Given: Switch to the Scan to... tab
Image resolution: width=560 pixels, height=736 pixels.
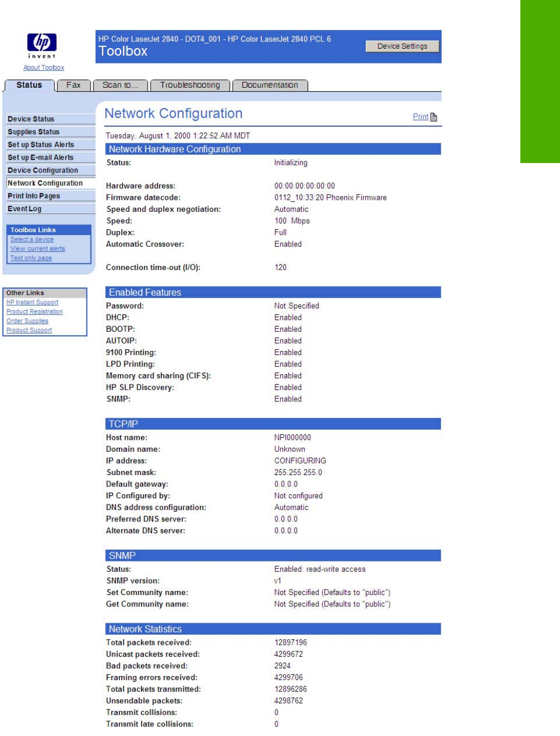Looking at the screenshot, I should click(120, 85).
